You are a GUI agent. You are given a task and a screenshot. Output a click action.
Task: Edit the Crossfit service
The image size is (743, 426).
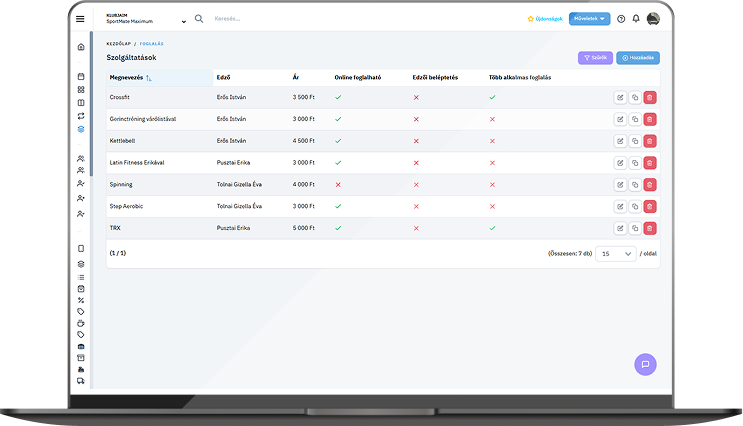point(620,98)
